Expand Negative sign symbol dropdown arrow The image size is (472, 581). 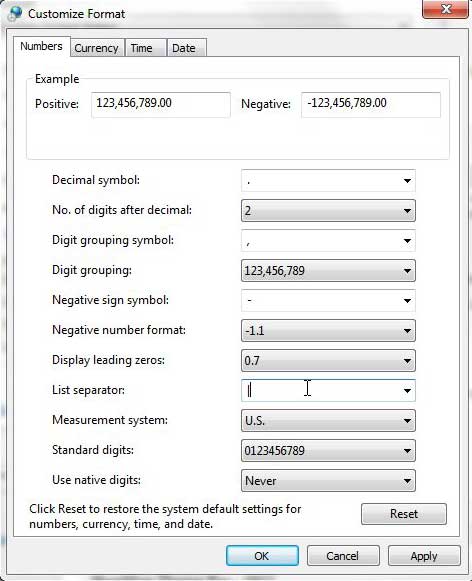coord(407,301)
